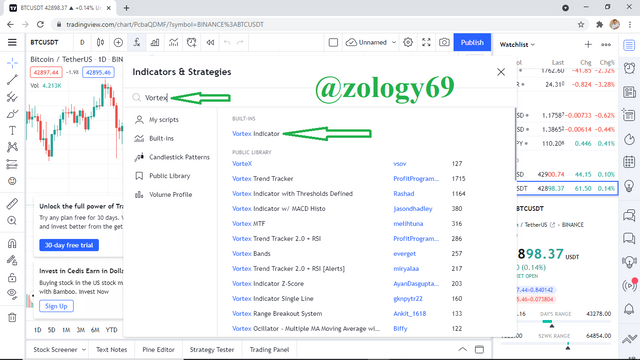Viewport: 640px width, 360px height.
Task: Open the Calendar panel icon
Action: [629, 162]
